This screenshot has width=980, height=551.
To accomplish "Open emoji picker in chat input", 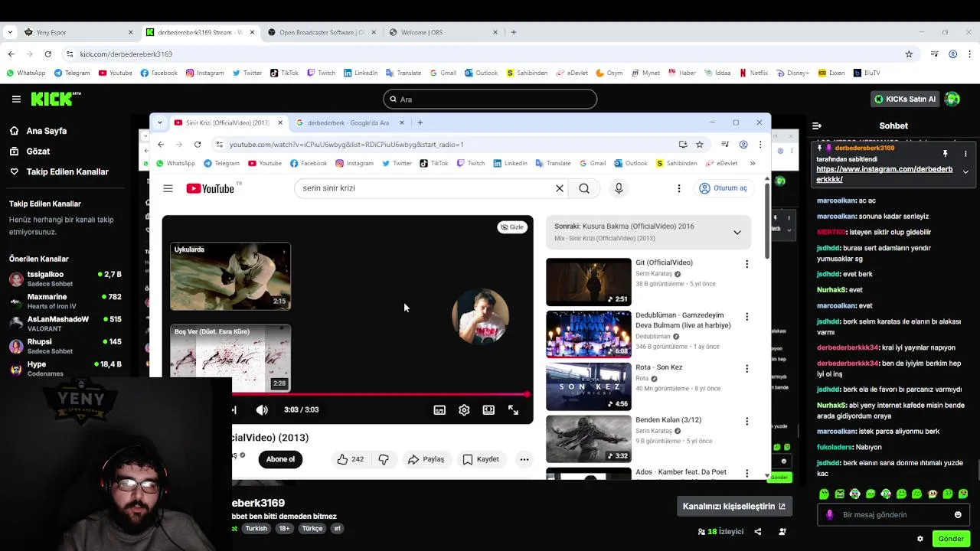I will coord(958,515).
